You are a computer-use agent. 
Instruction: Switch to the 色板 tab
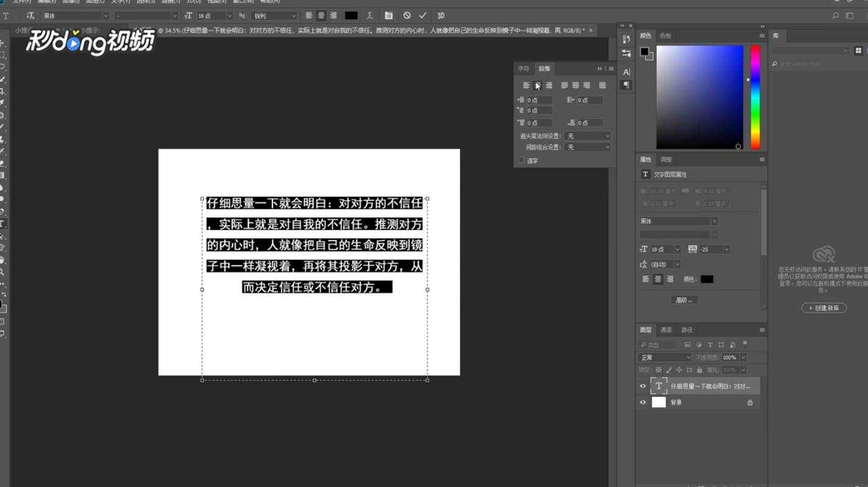pos(666,36)
